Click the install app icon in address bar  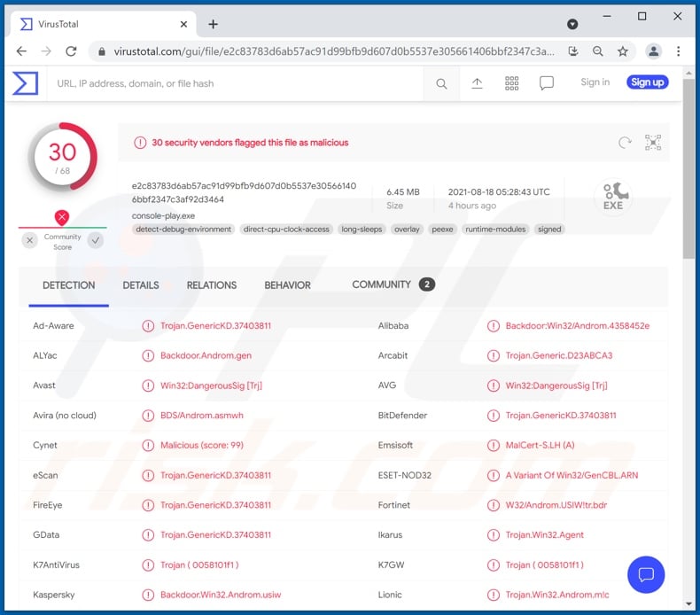click(x=573, y=51)
